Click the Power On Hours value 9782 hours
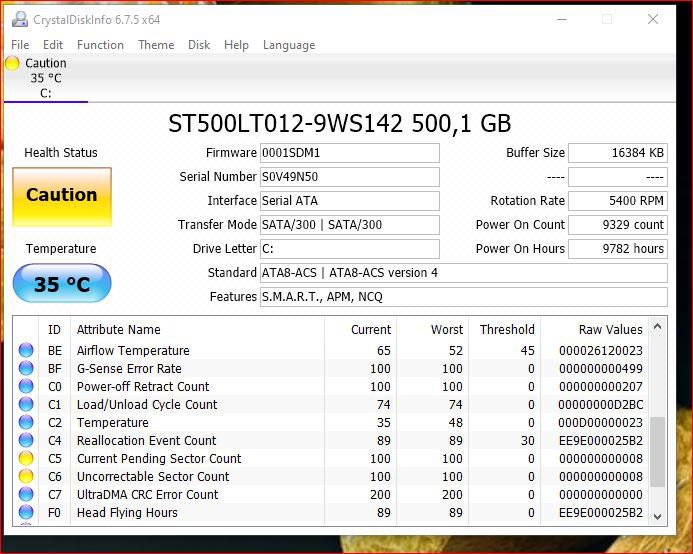The height and width of the screenshot is (554, 693). click(618, 248)
